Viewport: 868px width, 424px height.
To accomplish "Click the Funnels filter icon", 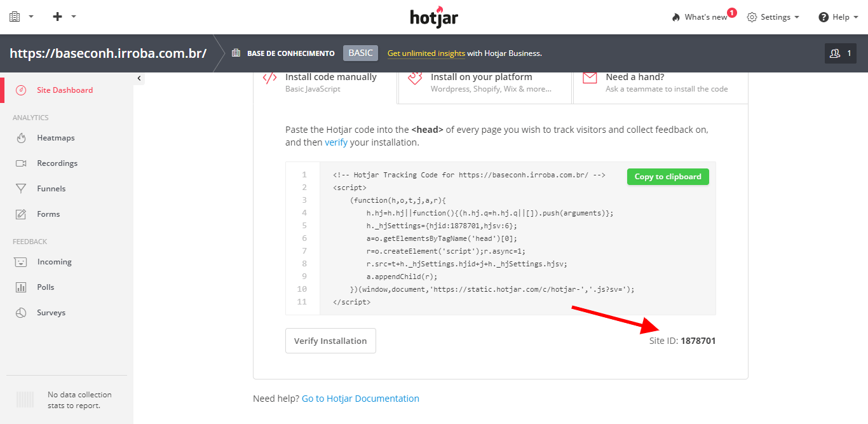I will 21,189.
